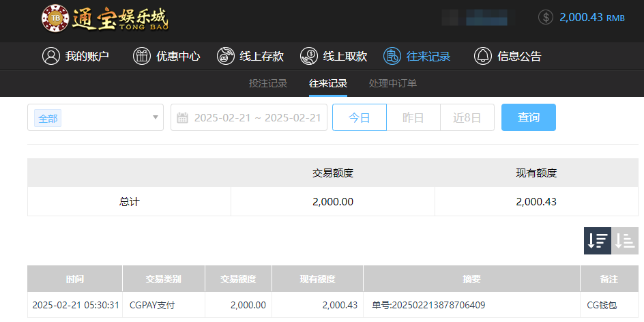Switch to the 处理中订单 tab

[393, 84]
